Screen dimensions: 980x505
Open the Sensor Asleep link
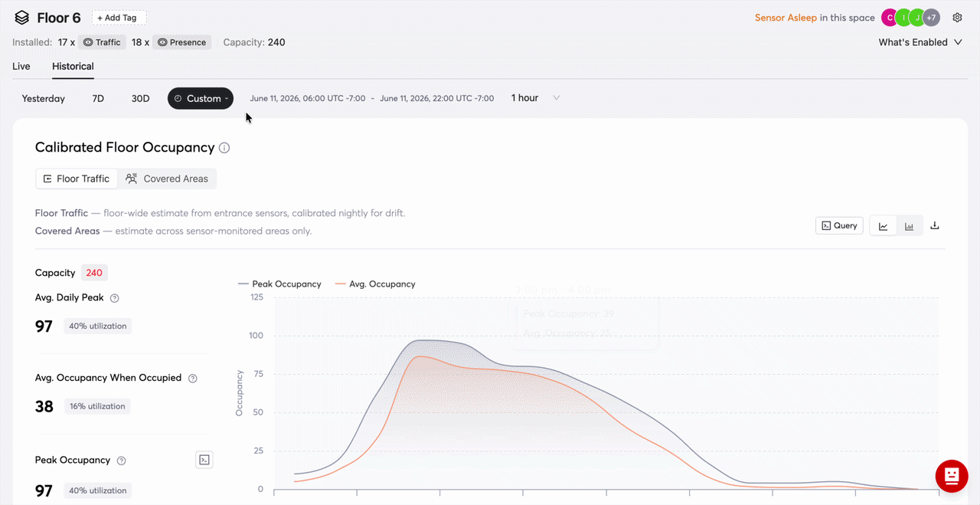786,18
